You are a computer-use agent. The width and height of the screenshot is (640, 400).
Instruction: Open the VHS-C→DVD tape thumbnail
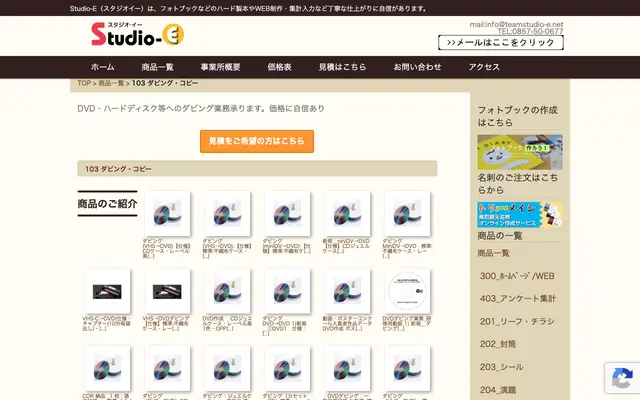pos(107,291)
